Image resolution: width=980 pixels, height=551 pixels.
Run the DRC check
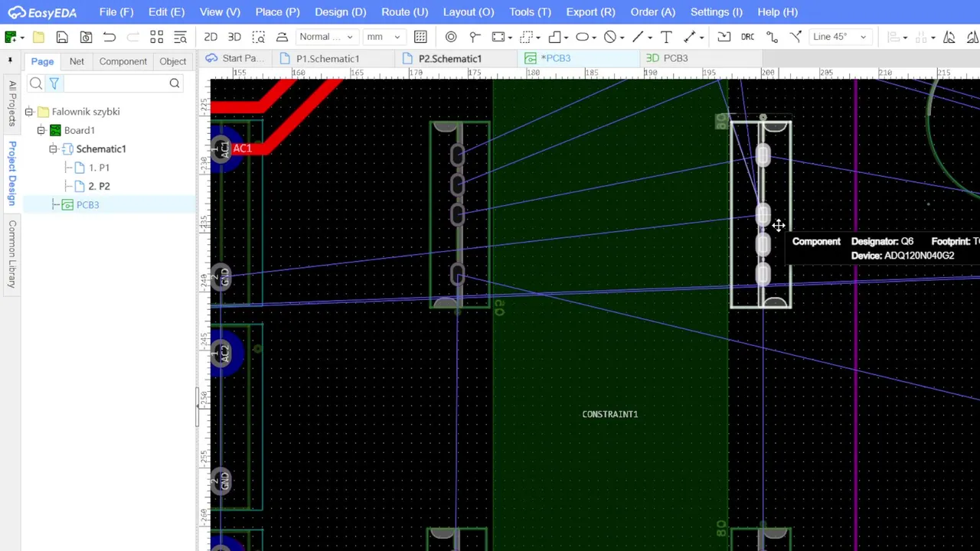(x=748, y=37)
